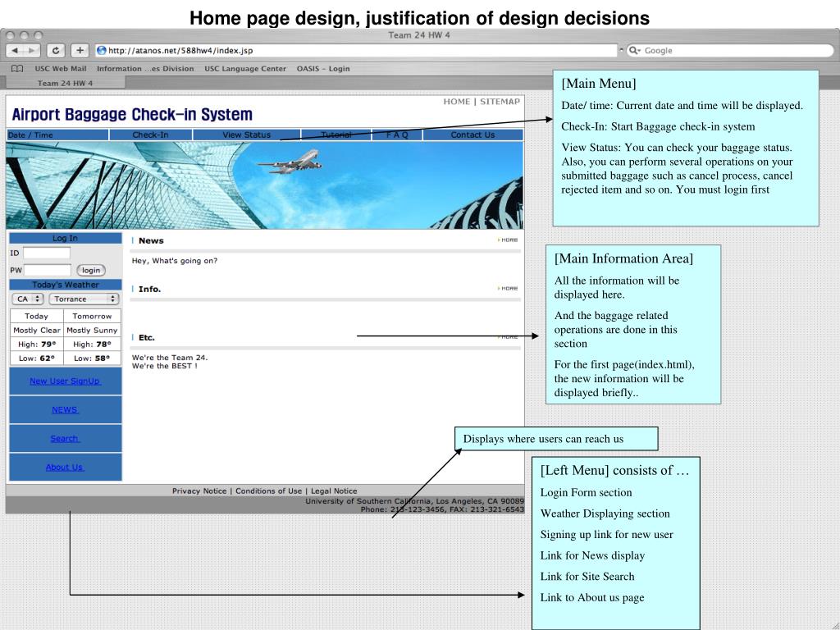Image resolution: width=840 pixels, height=630 pixels.
Task: Open the Tutorial menu item
Action: point(336,135)
